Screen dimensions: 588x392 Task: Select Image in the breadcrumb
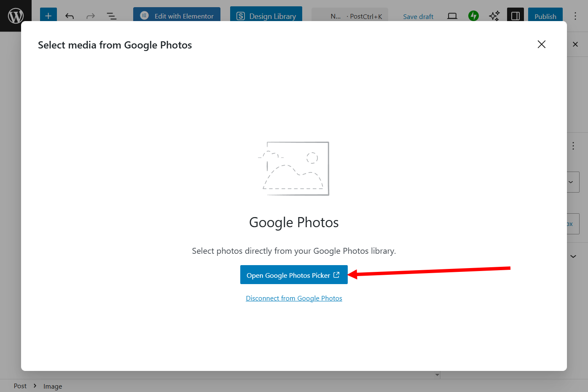click(x=53, y=386)
